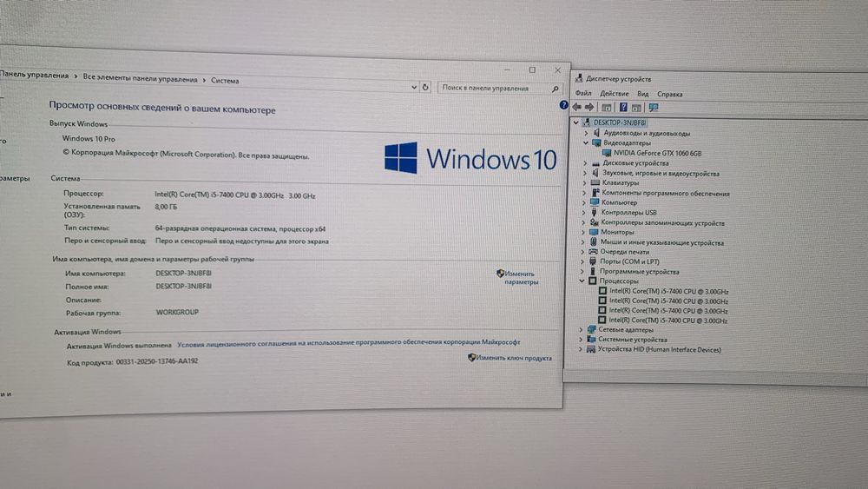Click Изменить ключ продукта link
The image size is (868, 489).
[514, 358]
